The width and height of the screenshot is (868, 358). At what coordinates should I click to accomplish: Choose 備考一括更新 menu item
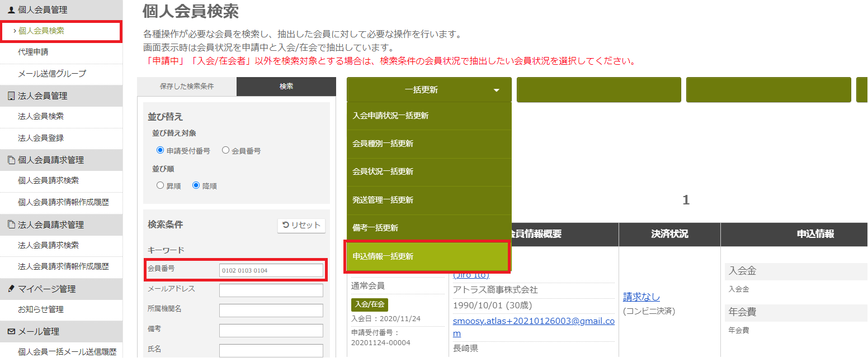(429, 228)
